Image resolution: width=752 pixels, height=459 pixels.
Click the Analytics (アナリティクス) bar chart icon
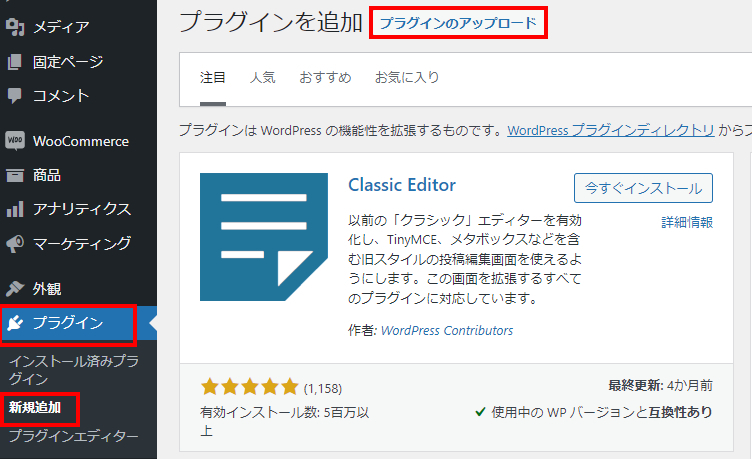15,209
